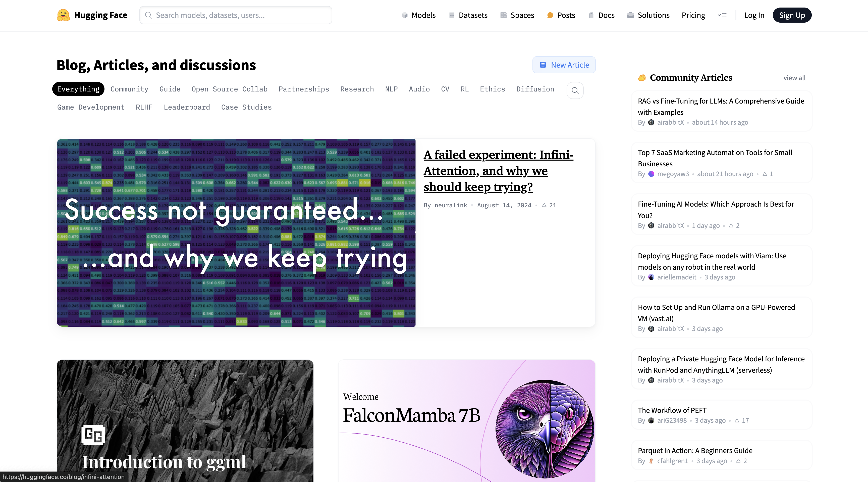Select the Community tag filter

(129, 89)
